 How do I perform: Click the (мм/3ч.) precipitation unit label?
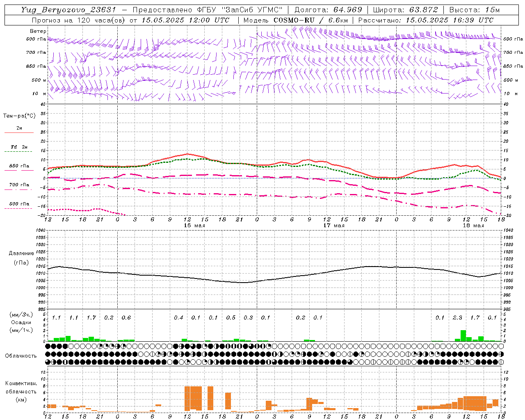pyautogui.click(x=21, y=315)
